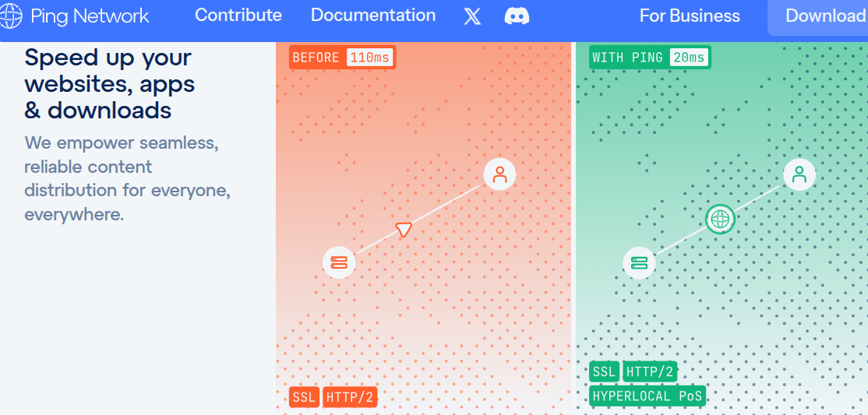This screenshot has width=868, height=415.
Task: Click the orange HTTP/2 tag
Action: [350, 397]
